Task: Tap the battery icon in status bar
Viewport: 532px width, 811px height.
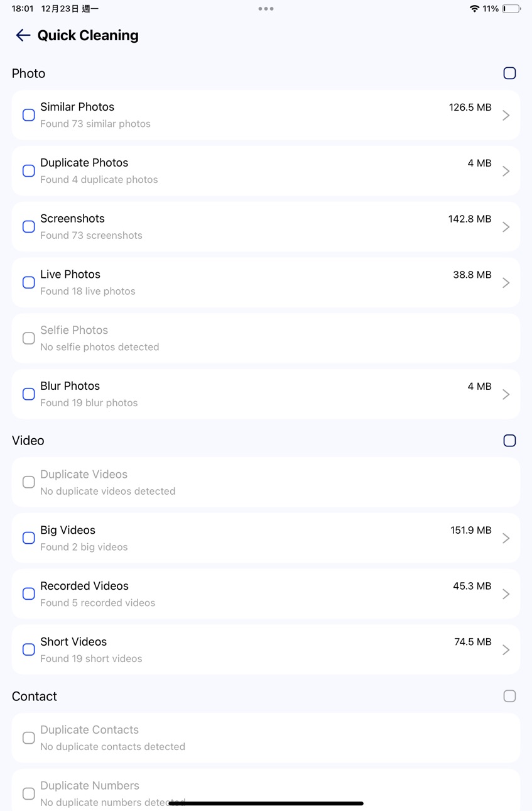Action: (511, 9)
